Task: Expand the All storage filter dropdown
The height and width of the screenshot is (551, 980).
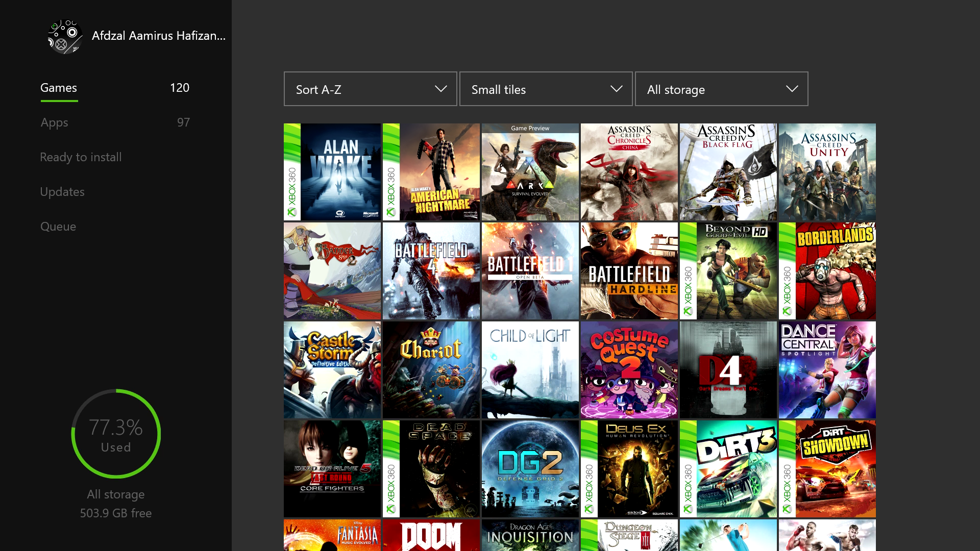Action: point(722,89)
